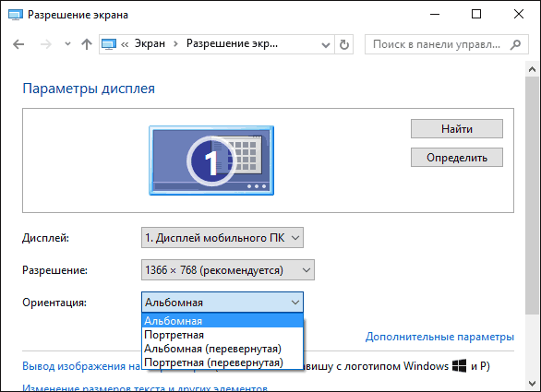Go back with the Back arrow

(x=18, y=44)
